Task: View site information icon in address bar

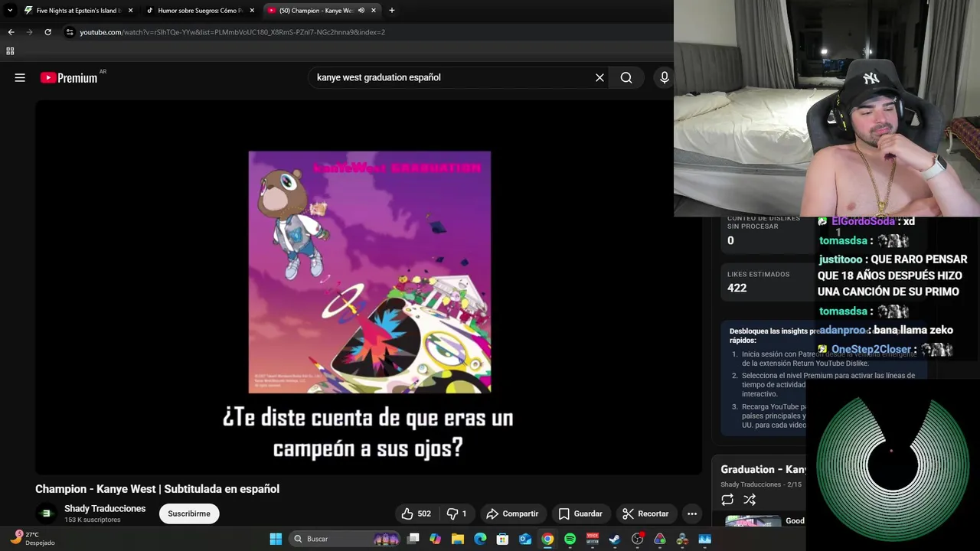Action: click(70, 32)
